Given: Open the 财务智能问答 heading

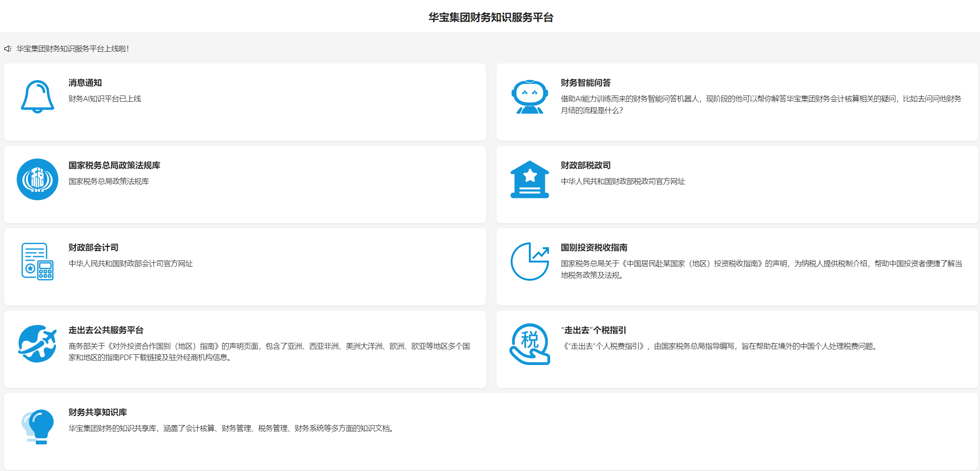Looking at the screenshot, I should point(585,83).
